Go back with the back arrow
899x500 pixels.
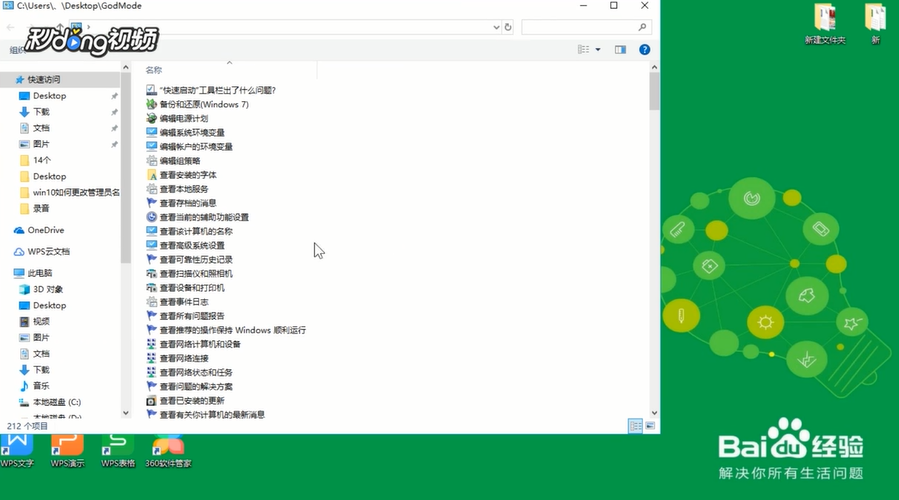(10, 27)
